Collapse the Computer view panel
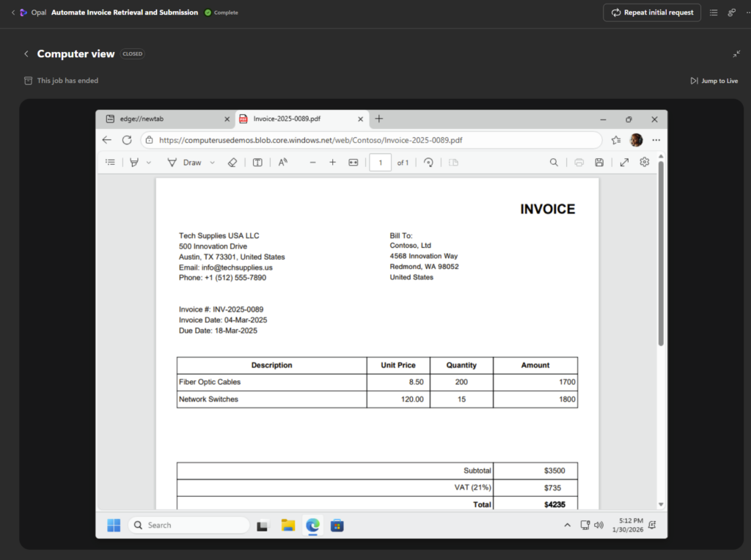Image resolution: width=751 pixels, height=560 pixels. click(736, 54)
